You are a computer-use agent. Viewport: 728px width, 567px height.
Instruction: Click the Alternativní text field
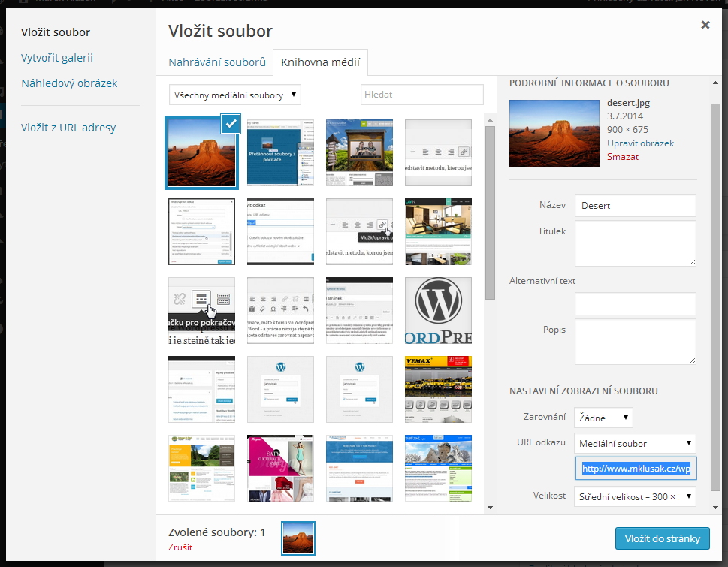pyautogui.click(x=635, y=304)
